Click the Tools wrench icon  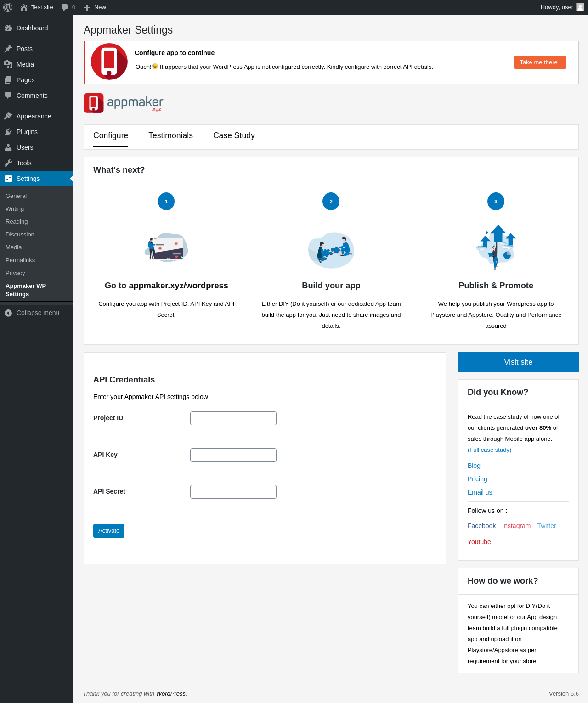[8, 163]
